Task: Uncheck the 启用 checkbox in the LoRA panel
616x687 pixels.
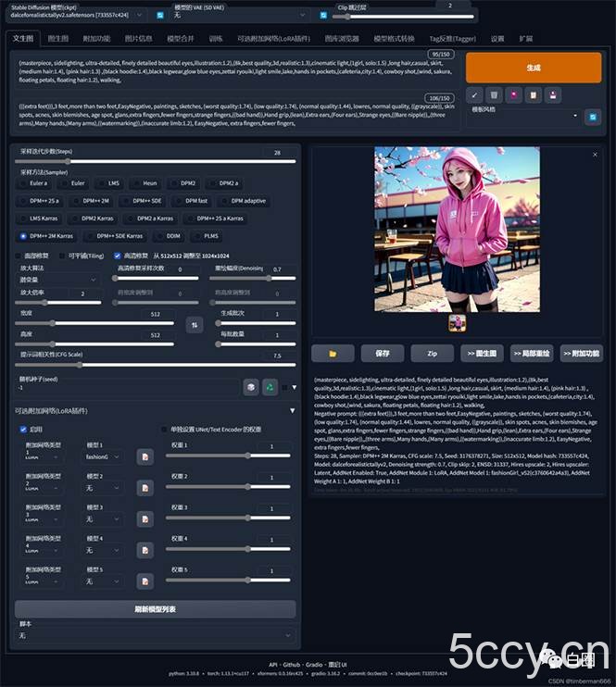Action: click(24, 430)
